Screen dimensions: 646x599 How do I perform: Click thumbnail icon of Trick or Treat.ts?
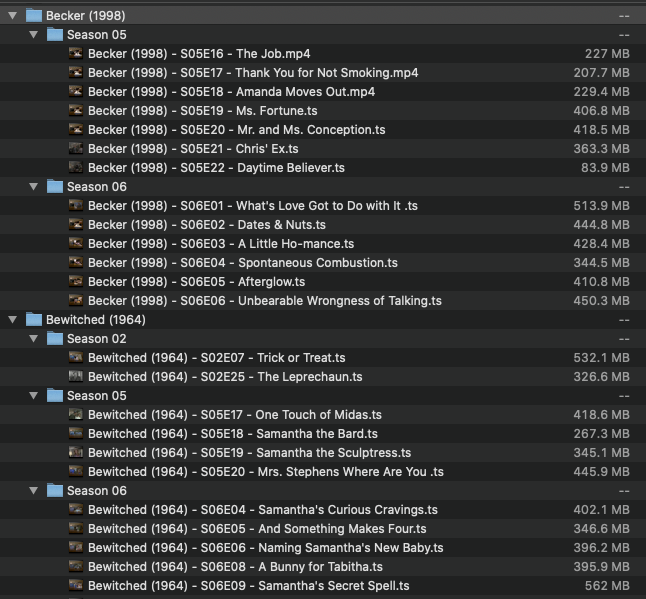pyautogui.click(x=76, y=357)
